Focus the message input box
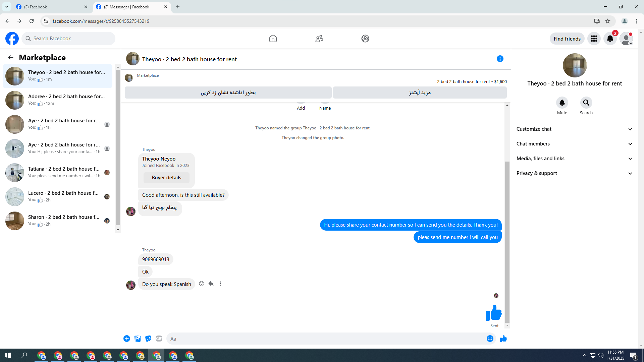Screen dimensions: 644x362 point(325,339)
